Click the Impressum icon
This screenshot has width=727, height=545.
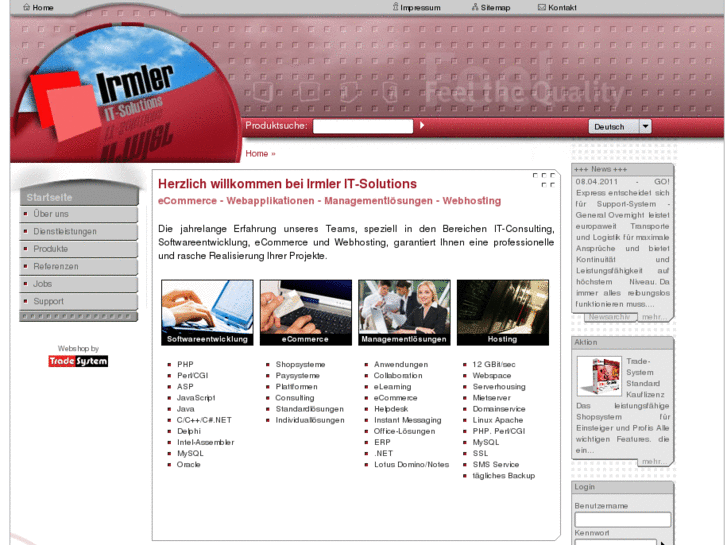tap(395, 7)
